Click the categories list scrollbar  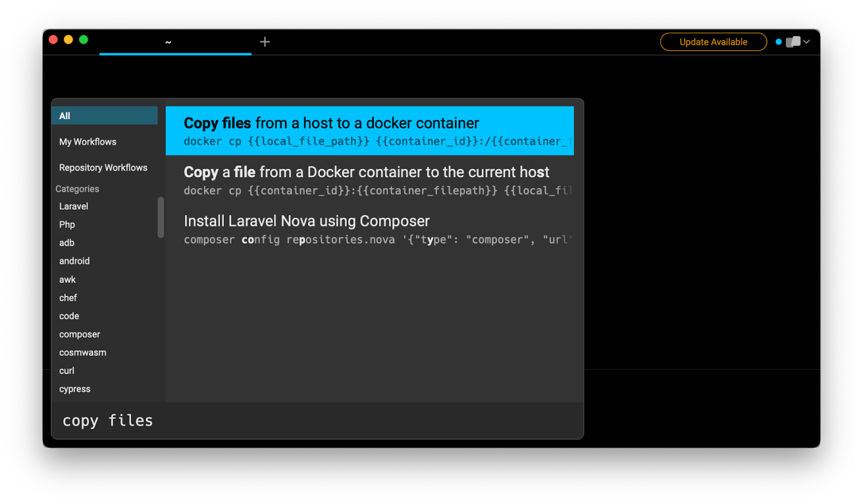[161, 217]
